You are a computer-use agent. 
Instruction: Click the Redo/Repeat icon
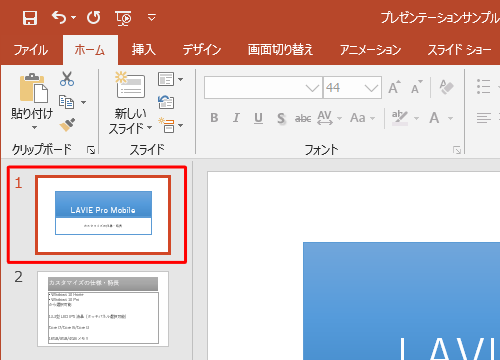point(94,17)
